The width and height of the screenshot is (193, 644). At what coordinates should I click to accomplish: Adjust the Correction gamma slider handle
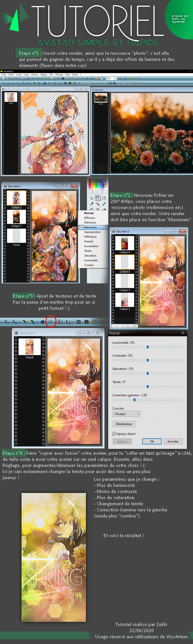click(x=134, y=400)
